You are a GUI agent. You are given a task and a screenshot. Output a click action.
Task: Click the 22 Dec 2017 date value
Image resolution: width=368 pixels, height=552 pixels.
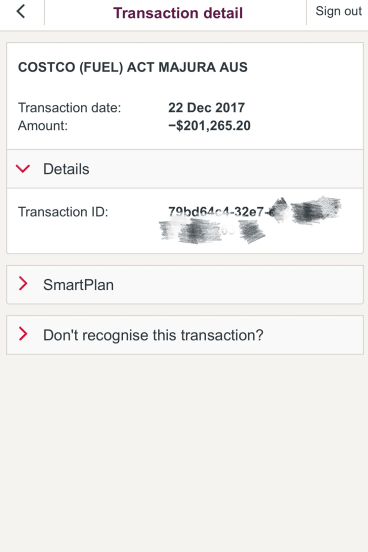point(206,108)
